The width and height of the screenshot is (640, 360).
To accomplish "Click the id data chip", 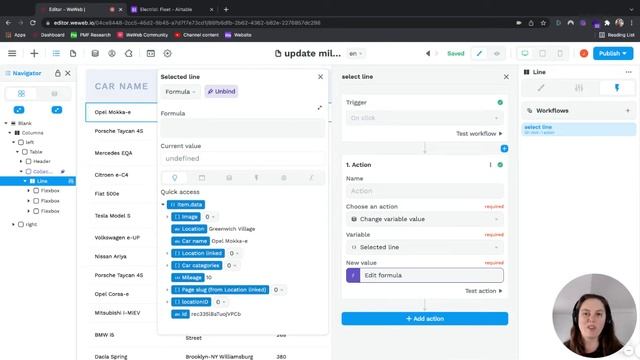I will pyautogui.click(x=180, y=314).
